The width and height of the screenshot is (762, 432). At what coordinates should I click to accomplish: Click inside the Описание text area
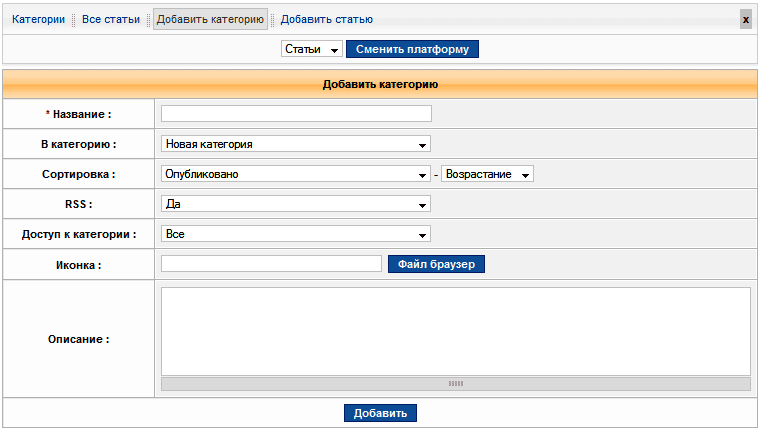point(455,331)
